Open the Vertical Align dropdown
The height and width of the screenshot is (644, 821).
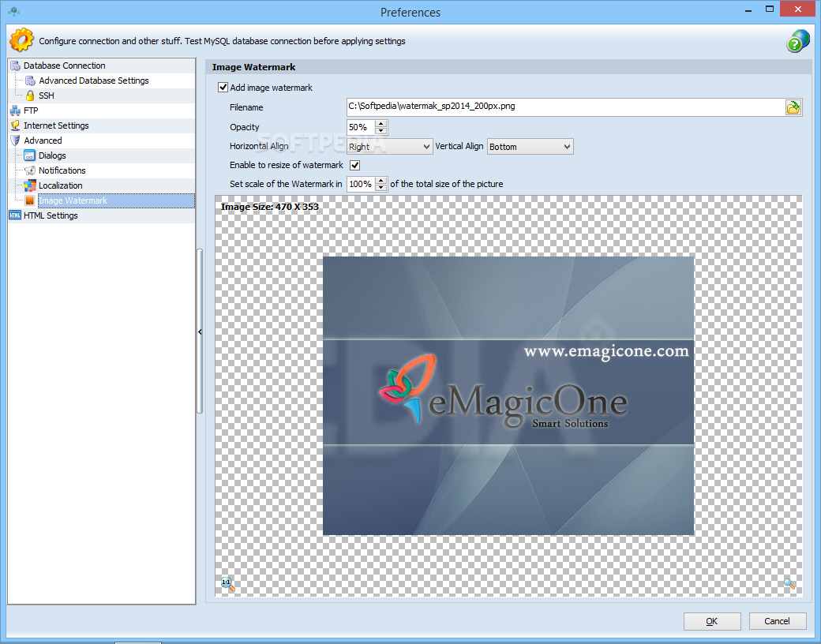pyautogui.click(x=530, y=147)
